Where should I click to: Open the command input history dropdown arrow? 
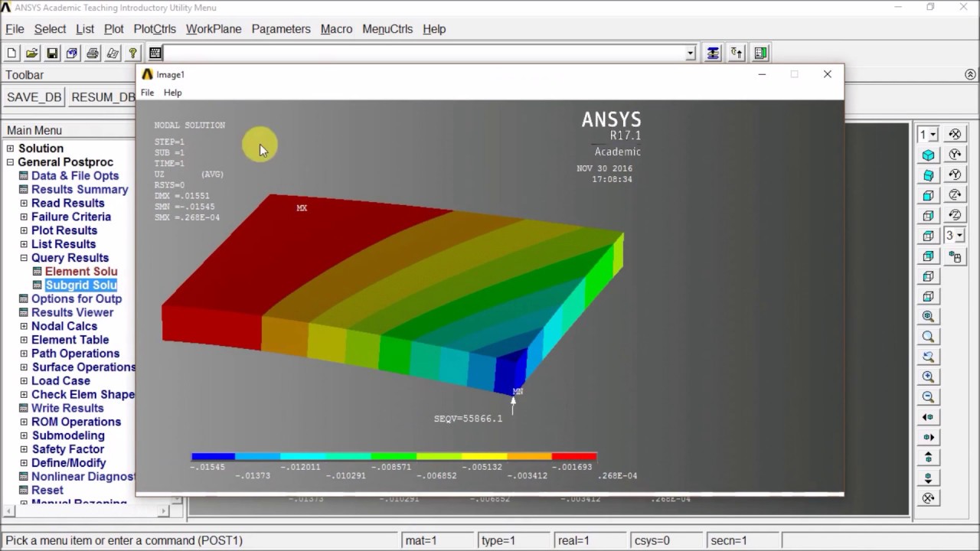[x=691, y=53]
